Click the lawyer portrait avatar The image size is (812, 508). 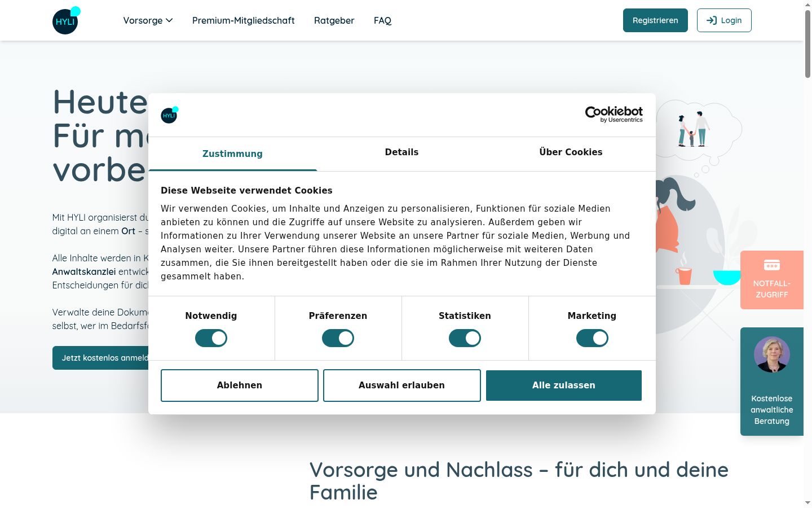pyautogui.click(x=772, y=354)
